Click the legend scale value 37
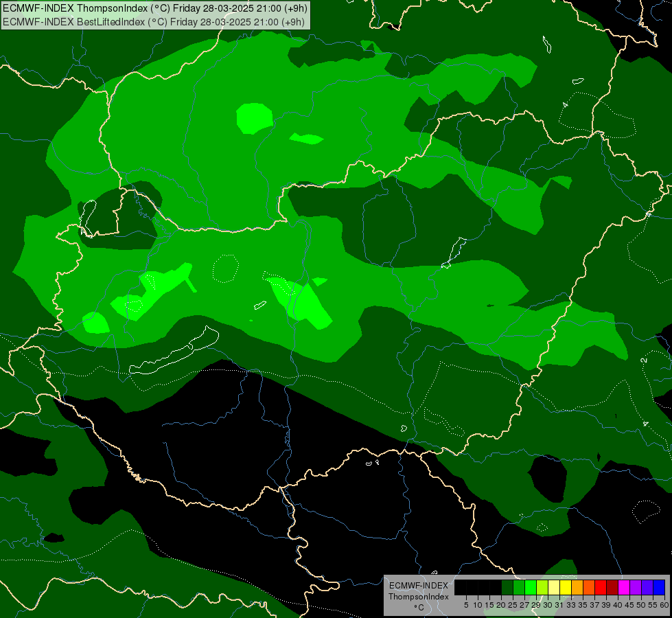Screen dimensions: 672x618 click(595, 605)
